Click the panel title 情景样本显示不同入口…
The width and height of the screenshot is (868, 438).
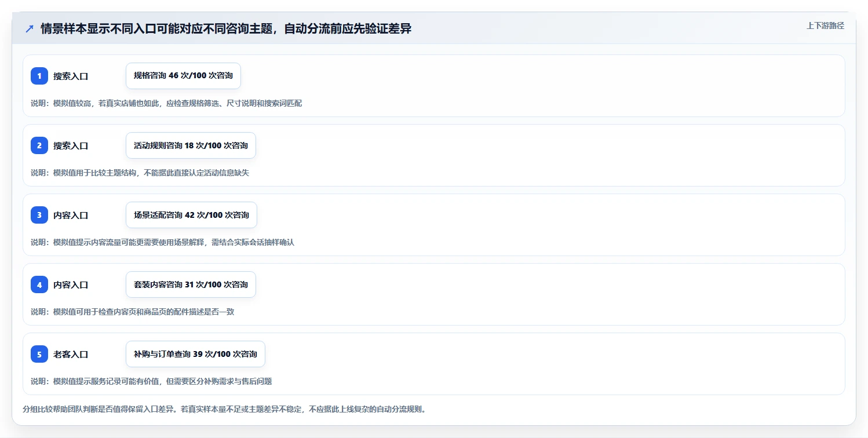(x=226, y=29)
